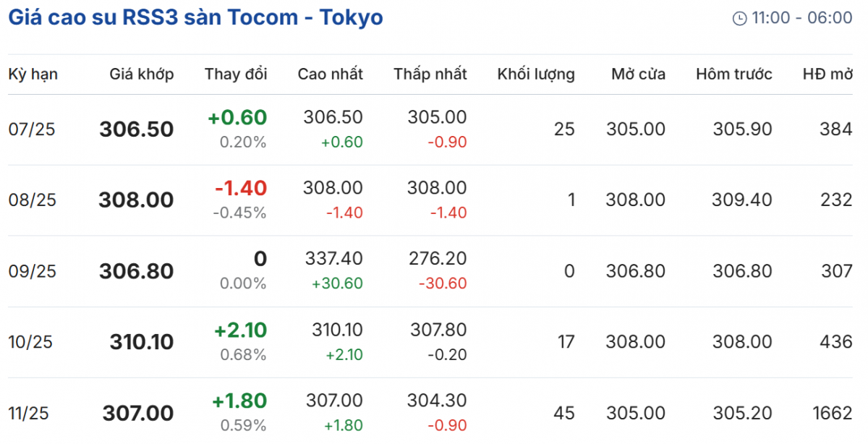Click the clock icon beside trading hours
The image size is (868, 444).
tap(739, 19)
